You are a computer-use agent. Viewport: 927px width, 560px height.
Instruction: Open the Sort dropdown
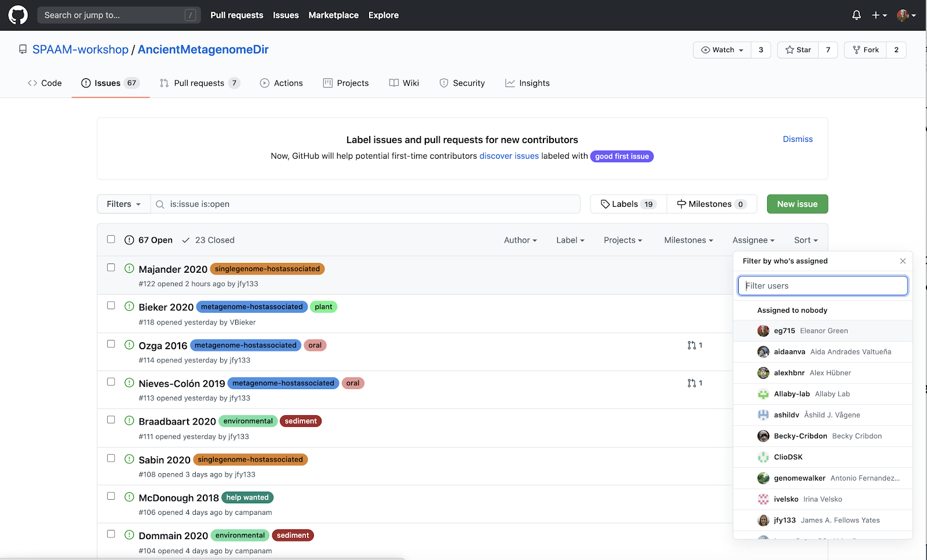click(806, 240)
